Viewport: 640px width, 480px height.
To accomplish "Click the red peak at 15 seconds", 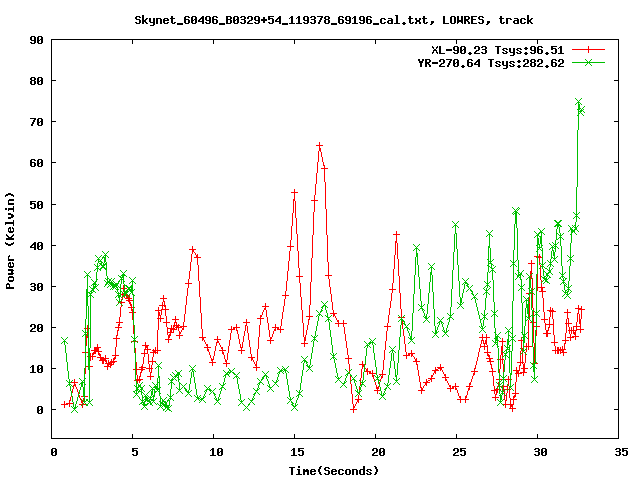I will point(294,192).
